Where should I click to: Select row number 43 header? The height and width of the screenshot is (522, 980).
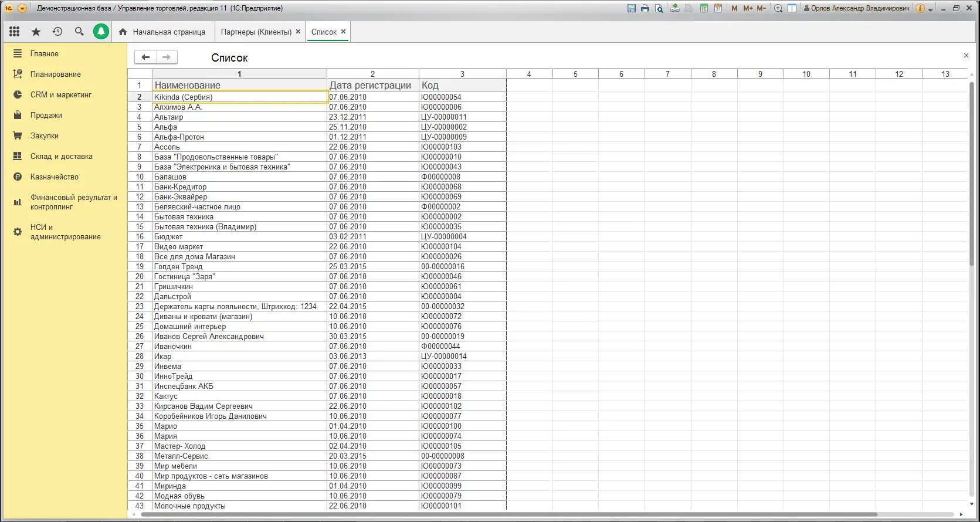tap(140, 506)
